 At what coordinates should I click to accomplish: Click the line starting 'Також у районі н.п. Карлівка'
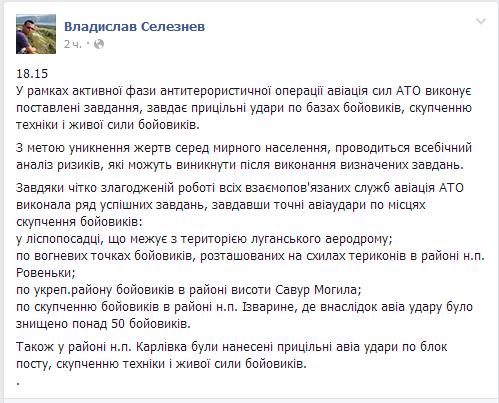pos(232,347)
